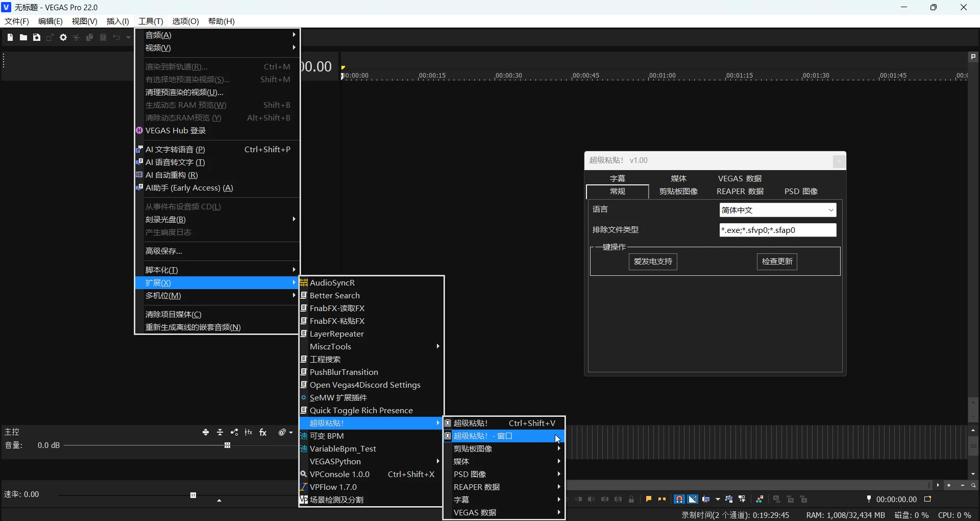980x521 pixels.
Task: Open the 选项(O) menu in menu bar
Action: click(x=185, y=21)
